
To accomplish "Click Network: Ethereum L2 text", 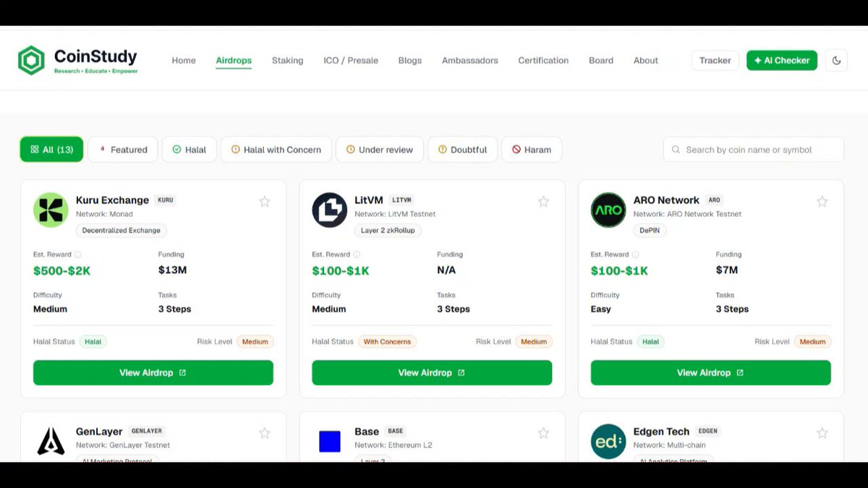I will coord(393,445).
